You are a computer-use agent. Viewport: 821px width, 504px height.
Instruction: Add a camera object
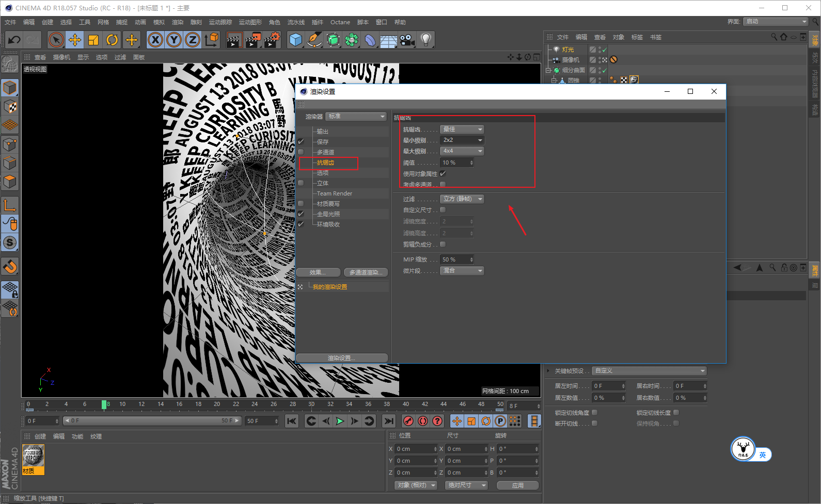pyautogui.click(x=407, y=40)
